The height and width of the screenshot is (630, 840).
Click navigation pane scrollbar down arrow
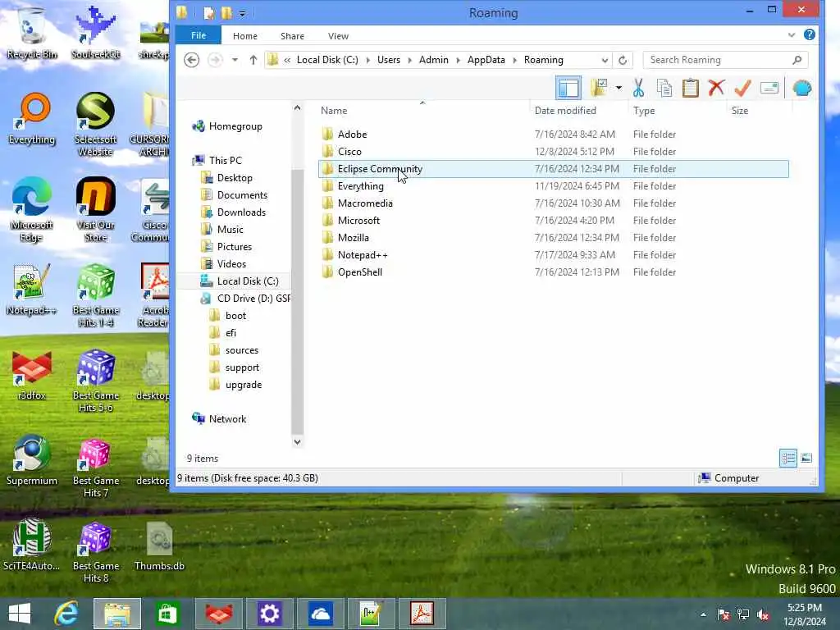tap(297, 442)
